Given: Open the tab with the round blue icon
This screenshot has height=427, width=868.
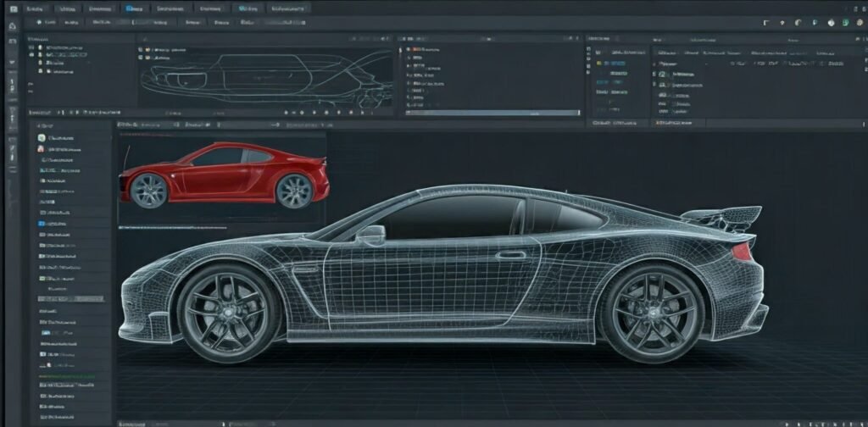Looking at the screenshot, I should click(133, 8).
